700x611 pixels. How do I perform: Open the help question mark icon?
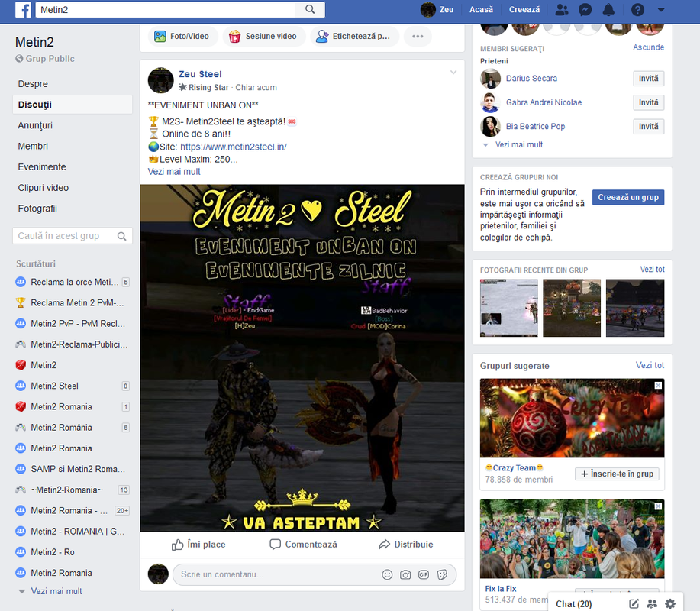coord(637,9)
